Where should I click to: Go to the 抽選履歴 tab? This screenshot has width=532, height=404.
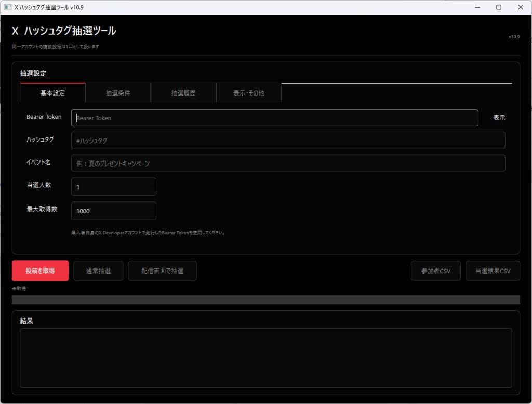point(183,92)
